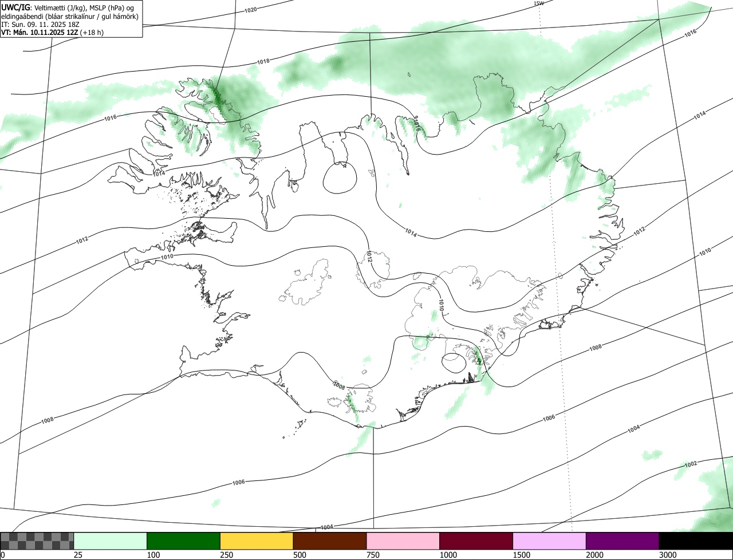Click the legend tick value "1000"

click(447, 555)
